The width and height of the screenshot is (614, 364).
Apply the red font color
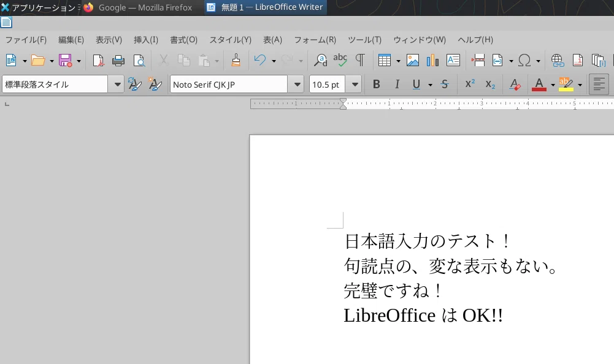[539, 84]
